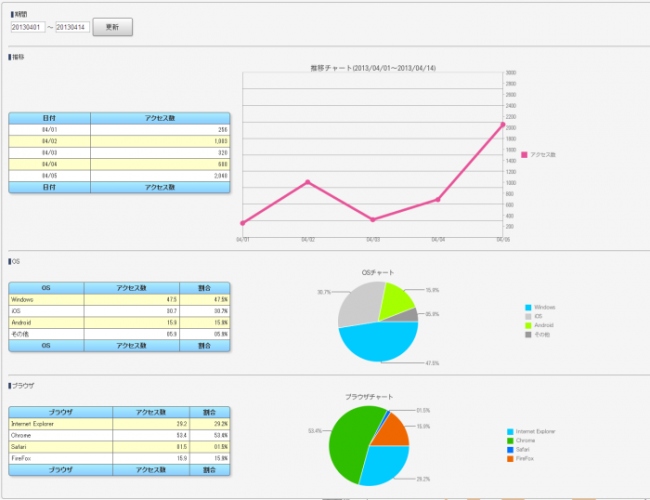Click the ブラウザチャート chart title
The height and width of the screenshot is (500, 650).
[x=369, y=397]
